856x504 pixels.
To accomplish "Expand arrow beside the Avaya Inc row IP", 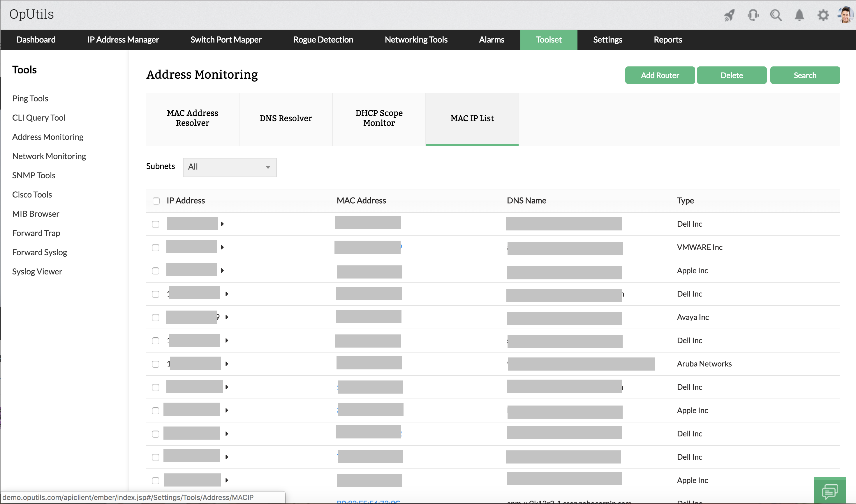I will (x=227, y=317).
